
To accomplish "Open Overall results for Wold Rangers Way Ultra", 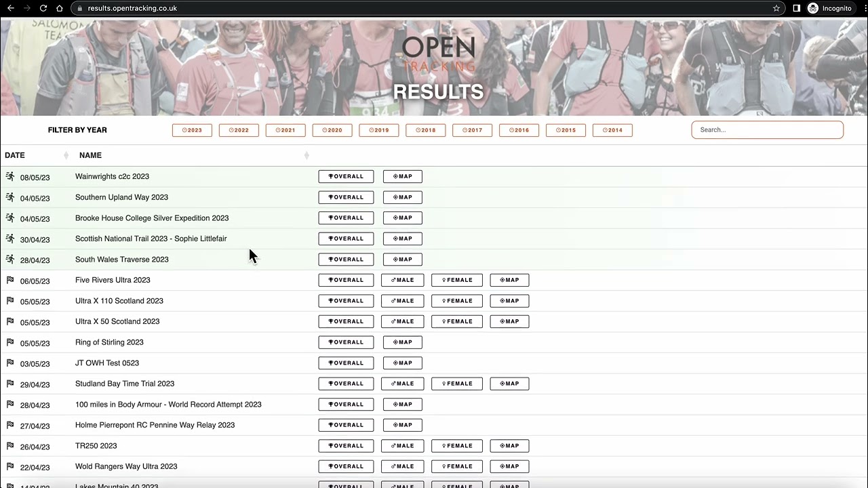I will (346, 466).
